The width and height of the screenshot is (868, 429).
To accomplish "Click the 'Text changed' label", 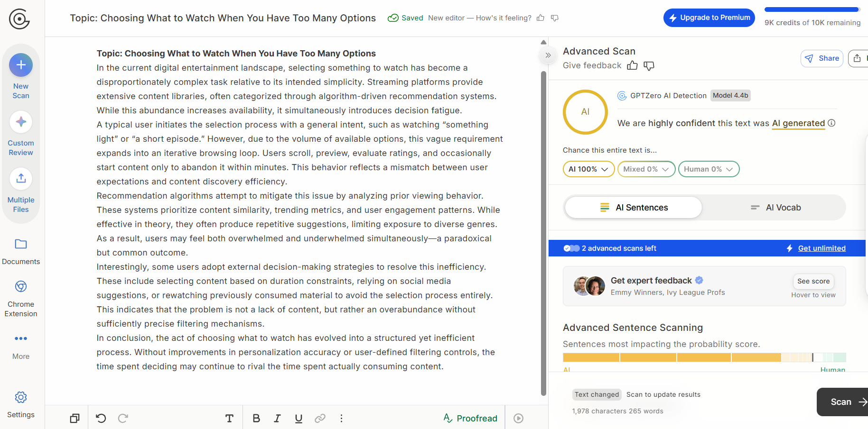I will (x=597, y=394).
